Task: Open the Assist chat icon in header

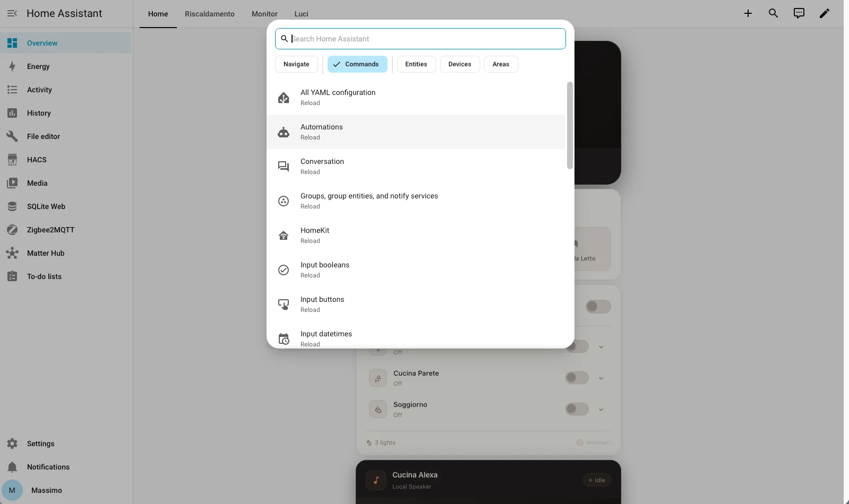Action: pos(799,13)
